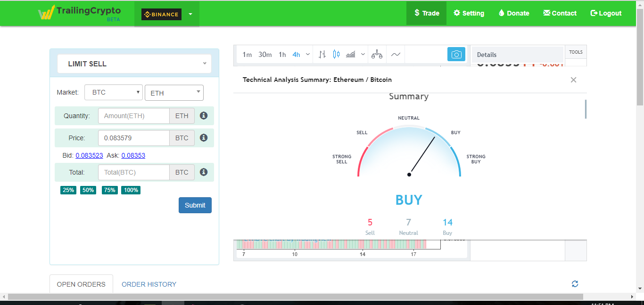This screenshot has width=644, height=305.
Task: Switch to the OPEN ORDERS tab
Action: click(x=81, y=284)
